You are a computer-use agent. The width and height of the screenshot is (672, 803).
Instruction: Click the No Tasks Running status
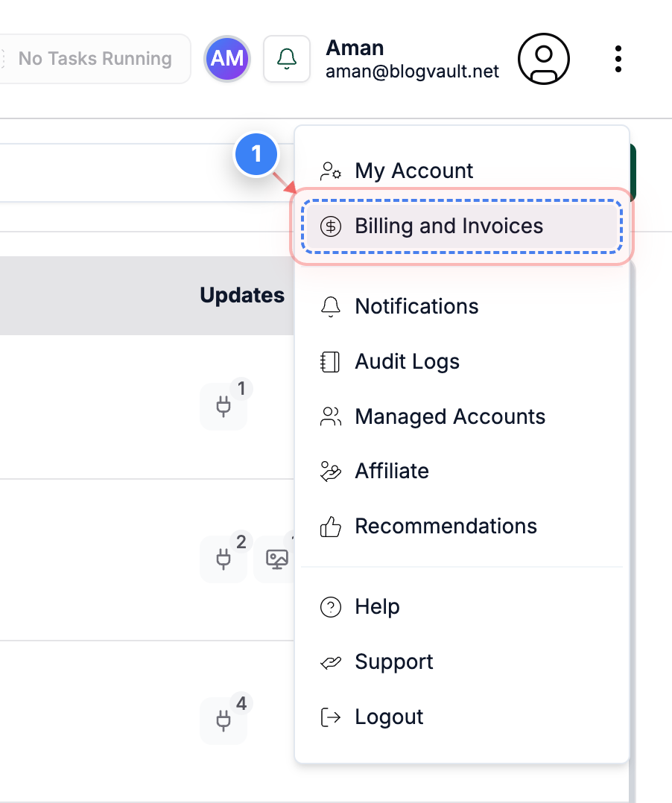click(x=95, y=58)
